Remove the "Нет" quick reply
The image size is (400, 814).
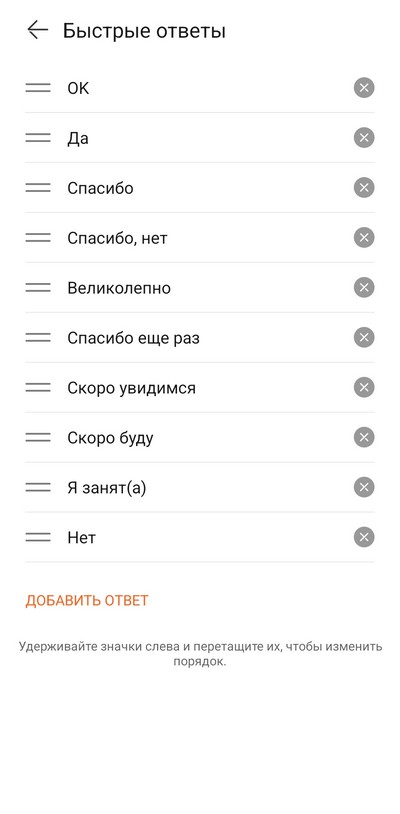(364, 537)
